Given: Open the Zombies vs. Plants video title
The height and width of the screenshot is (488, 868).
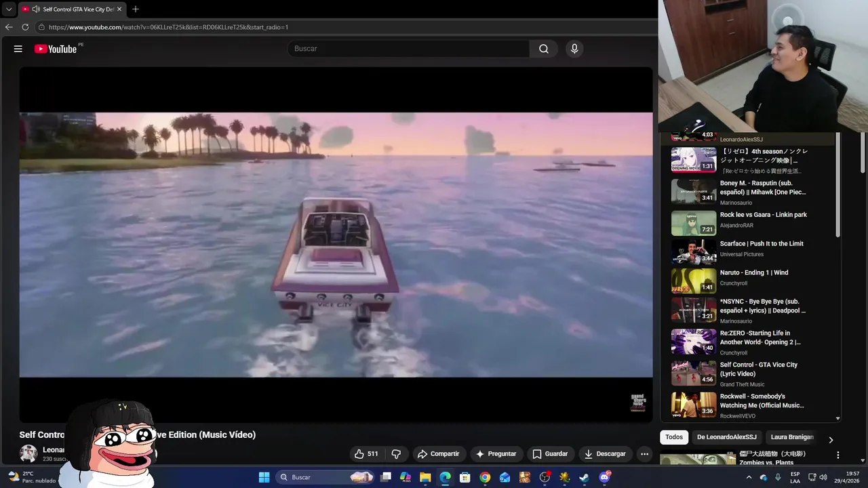Looking at the screenshot, I should [772, 457].
